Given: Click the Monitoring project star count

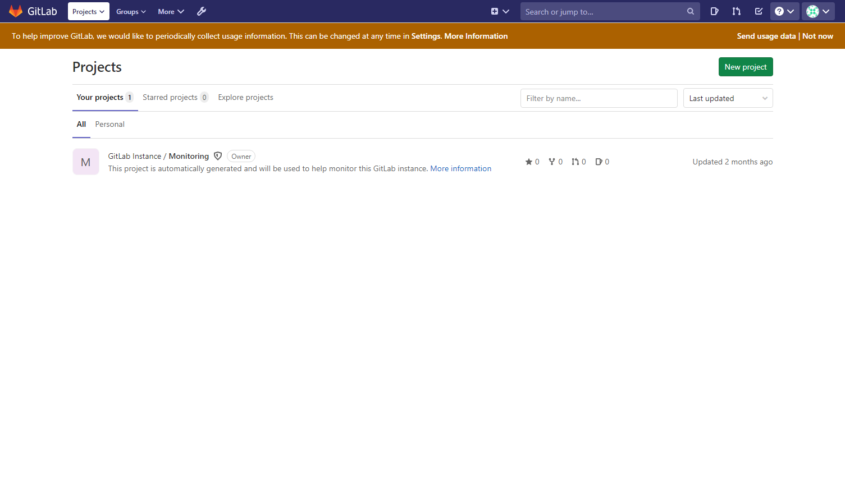Looking at the screenshot, I should click(532, 162).
